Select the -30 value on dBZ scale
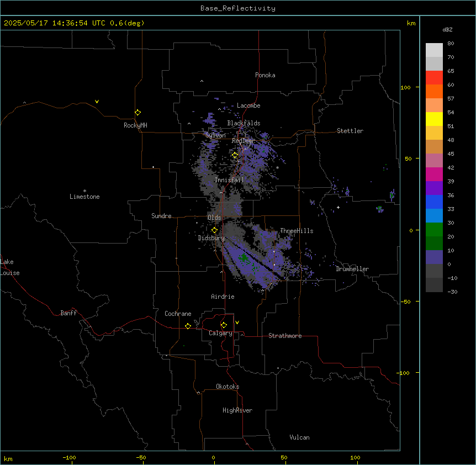The width and height of the screenshot is (476, 465). click(453, 292)
